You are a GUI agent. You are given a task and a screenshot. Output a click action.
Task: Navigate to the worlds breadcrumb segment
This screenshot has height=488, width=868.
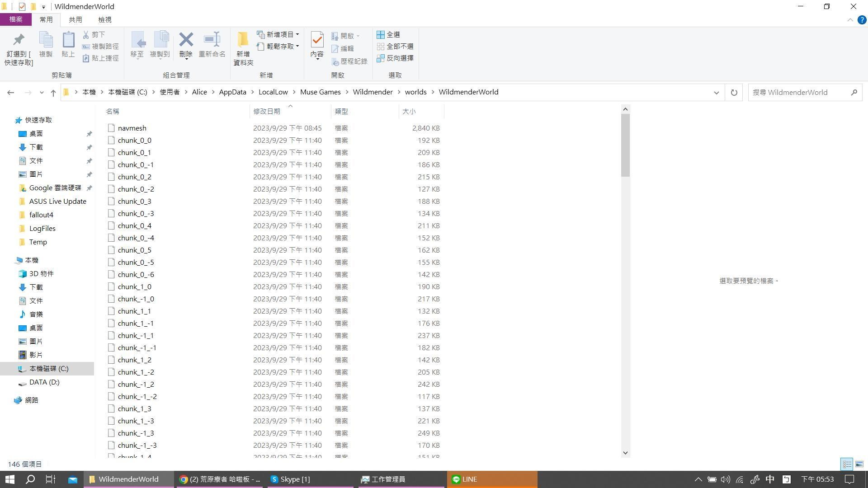click(x=415, y=92)
